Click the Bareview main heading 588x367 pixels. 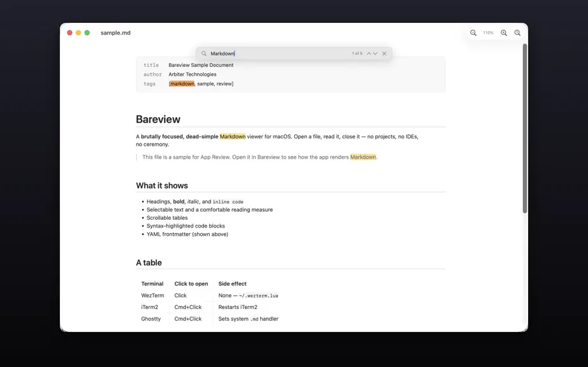(x=158, y=119)
